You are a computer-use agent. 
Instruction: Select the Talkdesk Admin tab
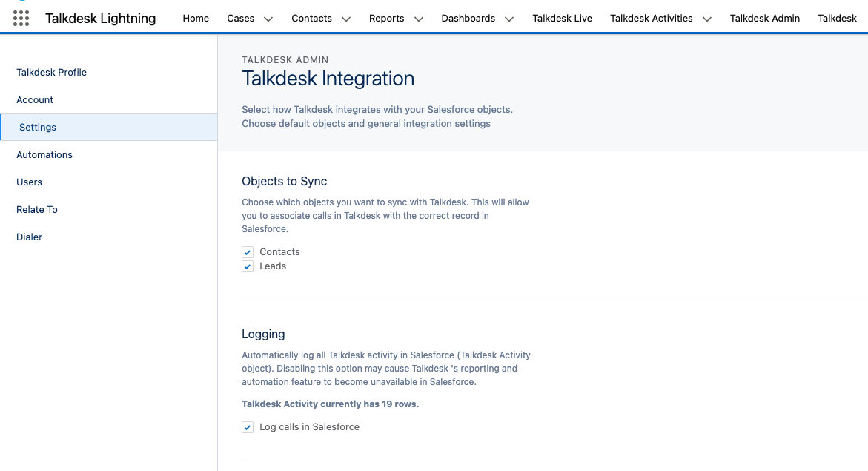[765, 19]
